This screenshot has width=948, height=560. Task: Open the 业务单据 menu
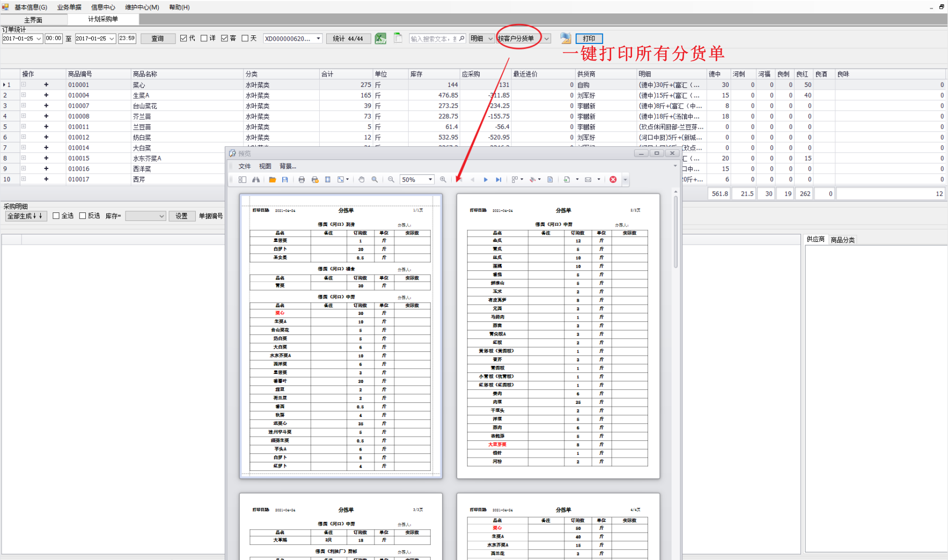click(x=69, y=7)
